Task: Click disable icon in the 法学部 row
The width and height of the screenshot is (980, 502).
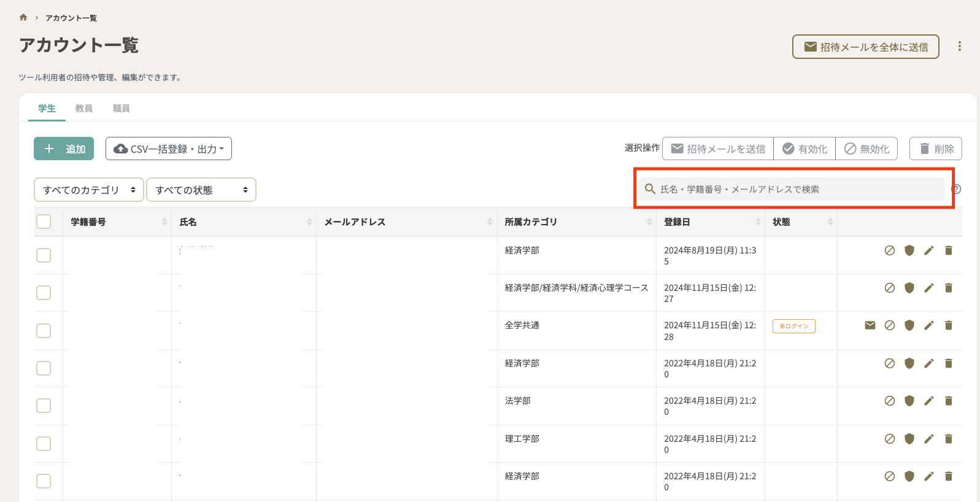Action: coord(890,401)
